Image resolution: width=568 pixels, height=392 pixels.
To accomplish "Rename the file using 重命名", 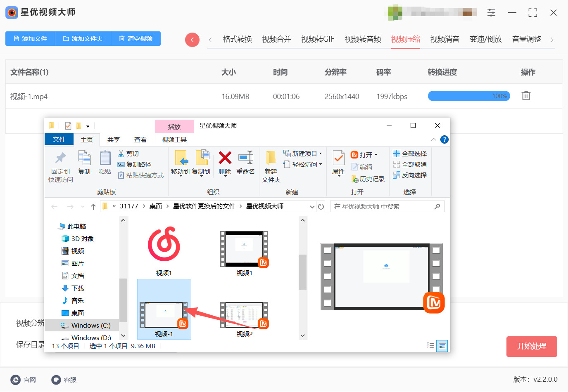I will pos(245,163).
